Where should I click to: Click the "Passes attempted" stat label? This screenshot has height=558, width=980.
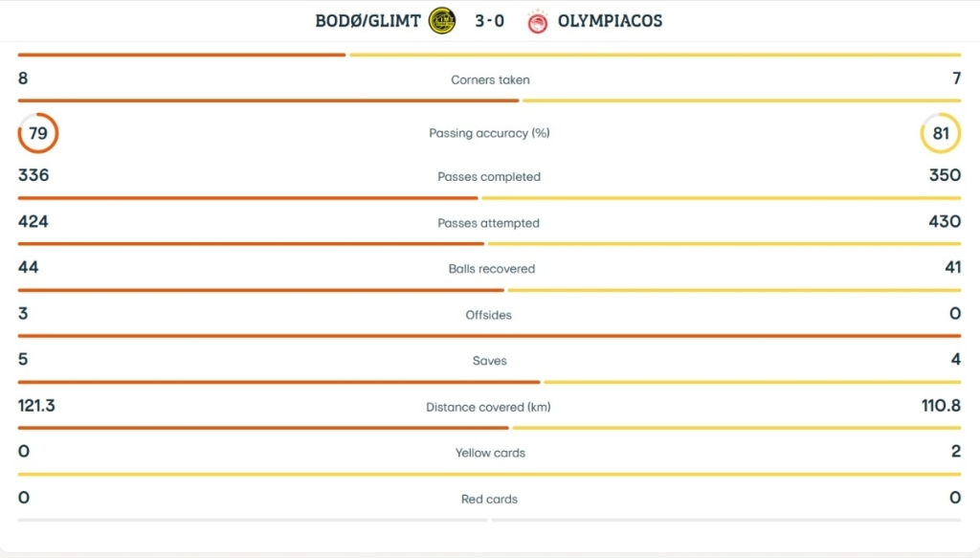(x=489, y=223)
